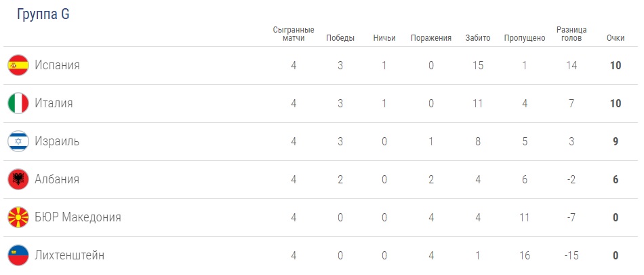Select the Лихтенштейн team name
The image size is (644, 275).
click(x=70, y=255)
